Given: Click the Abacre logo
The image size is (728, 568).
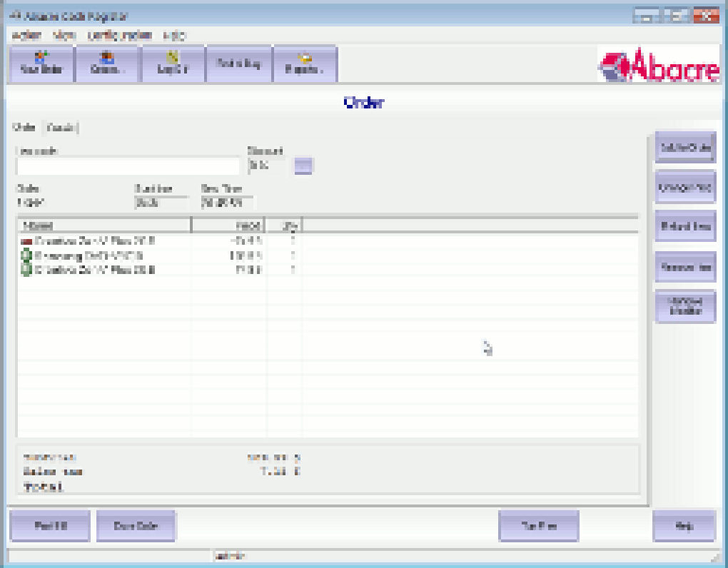Looking at the screenshot, I should click(x=659, y=65).
